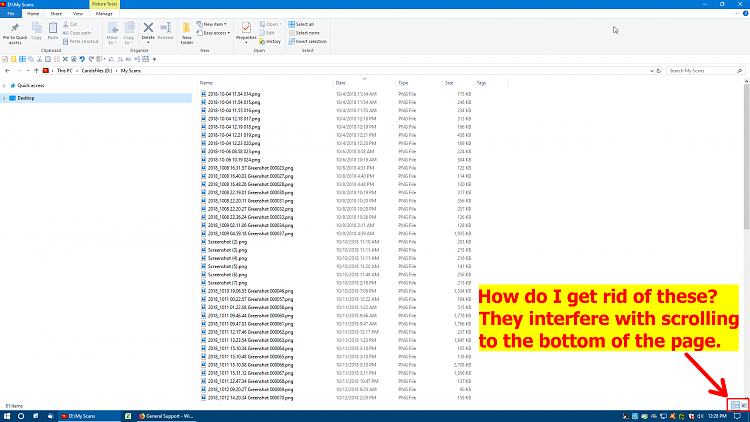The image size is (750, 422).
Task: Open History in the ribbon
Action: pos(270,42)
